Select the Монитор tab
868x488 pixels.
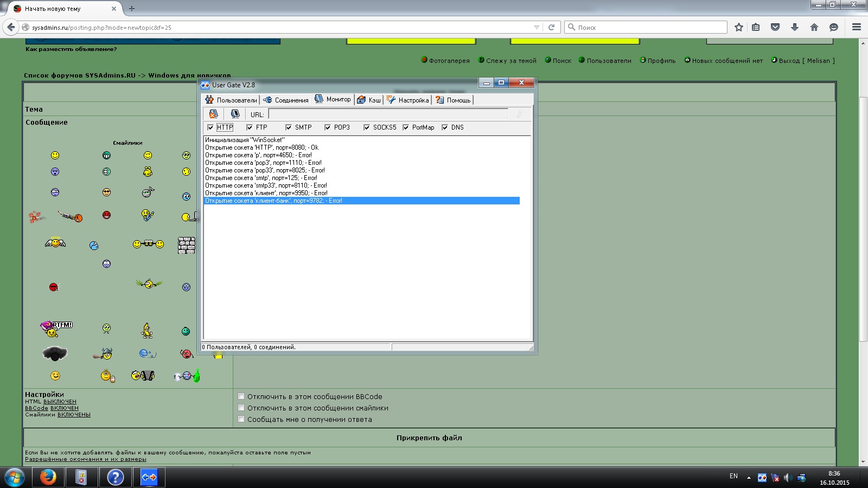333,99
